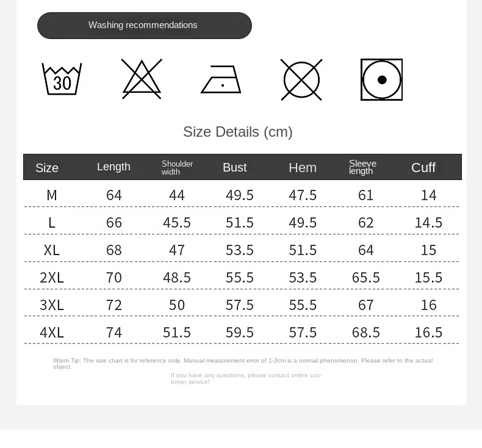Click the Bust column header
This screenshot has height=448, width=482.
click(x=235, y=167)
